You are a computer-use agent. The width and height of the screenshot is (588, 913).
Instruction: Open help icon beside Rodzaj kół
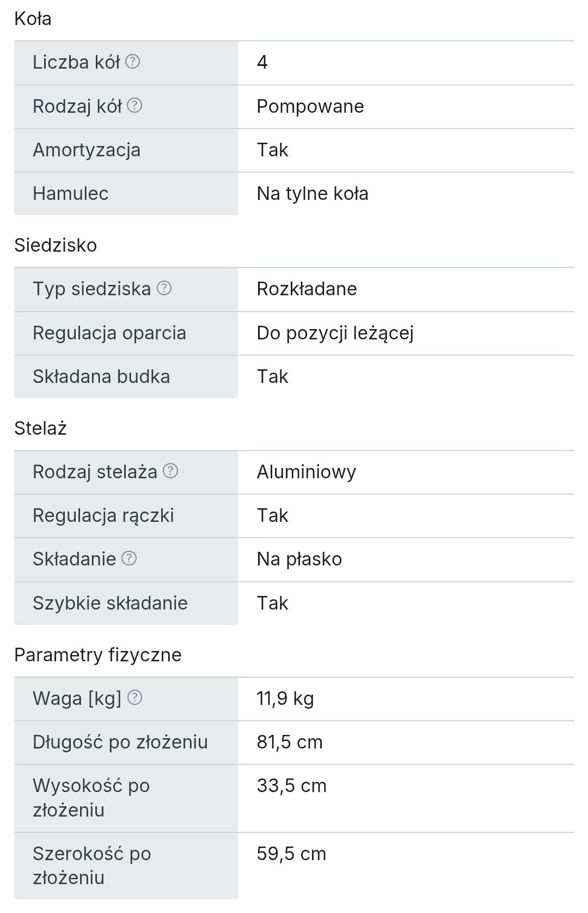[x=134, y=105]
